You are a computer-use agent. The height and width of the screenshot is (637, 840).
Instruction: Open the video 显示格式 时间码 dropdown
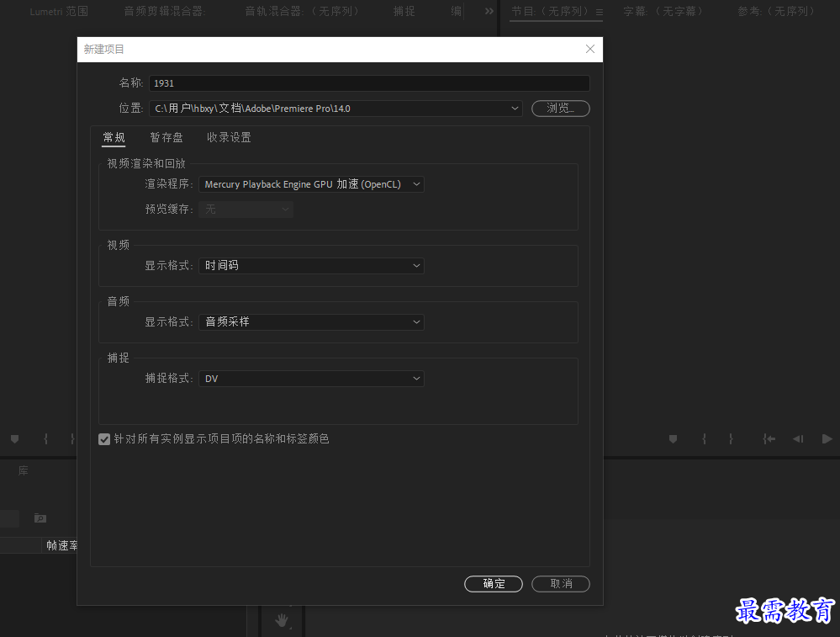pos(311,265)
